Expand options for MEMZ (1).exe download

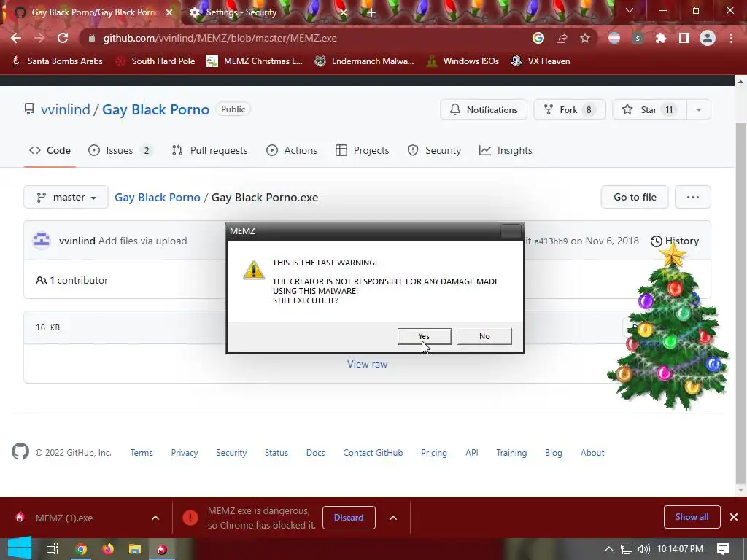click(x=155, y=518)
